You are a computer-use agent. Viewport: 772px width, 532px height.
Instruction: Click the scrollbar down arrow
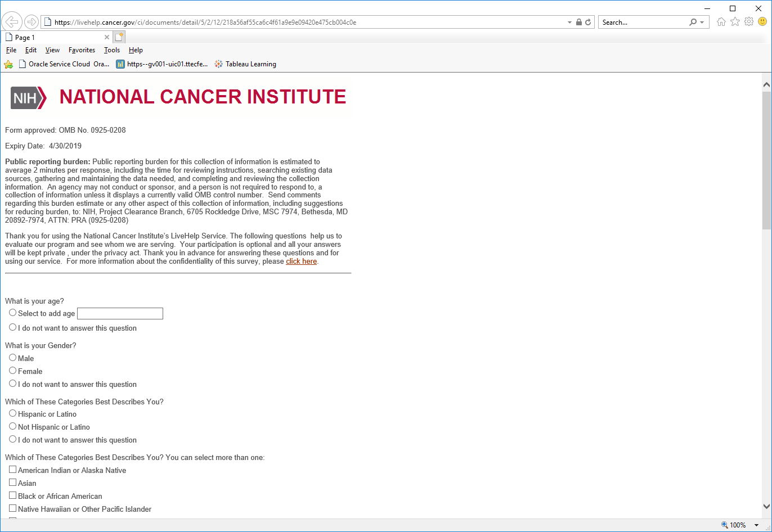click(766, 506)
